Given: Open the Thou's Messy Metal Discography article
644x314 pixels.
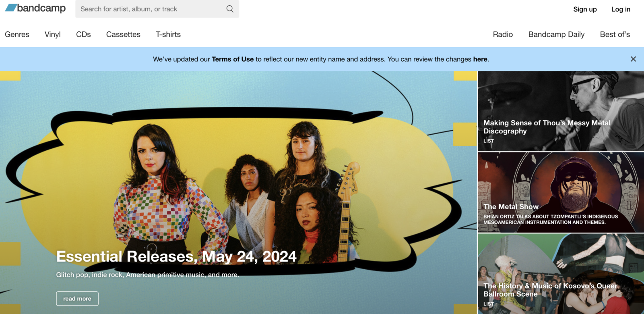Looking at the screenshot, I should pyautogui.click(x=561, y=111).
